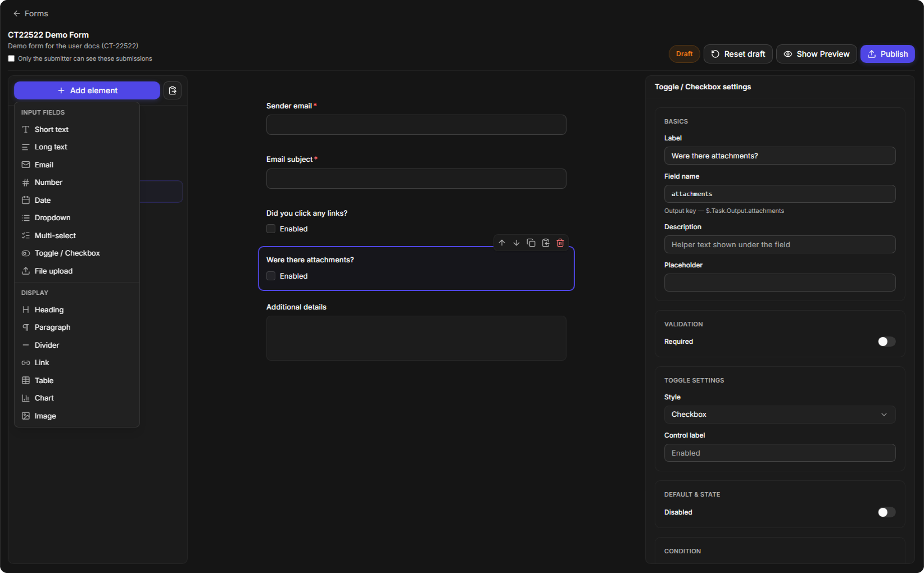Screen dimensions: 924x573
Task: Click the Sender email input box
Action: (x=416, y=125)
